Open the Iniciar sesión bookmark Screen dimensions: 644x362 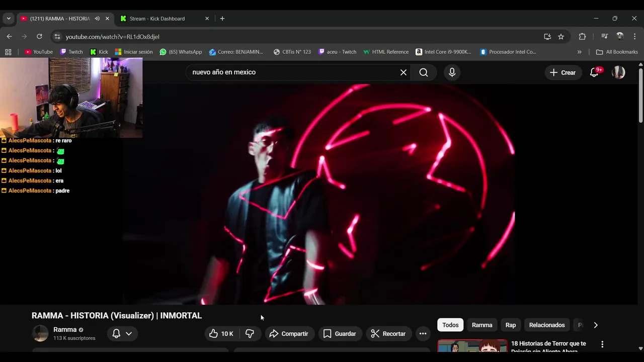[x=134, y=52]
